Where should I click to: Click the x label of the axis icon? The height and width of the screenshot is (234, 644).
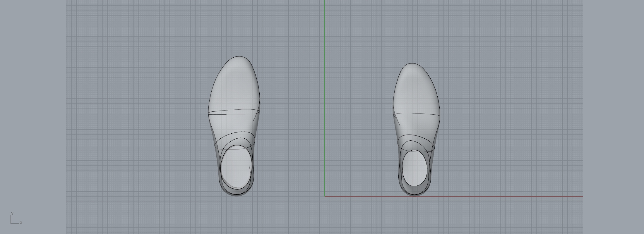point(21,223)
